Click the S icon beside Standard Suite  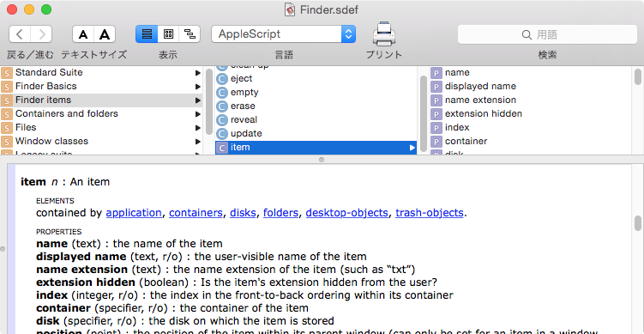(x=7, y=73)
